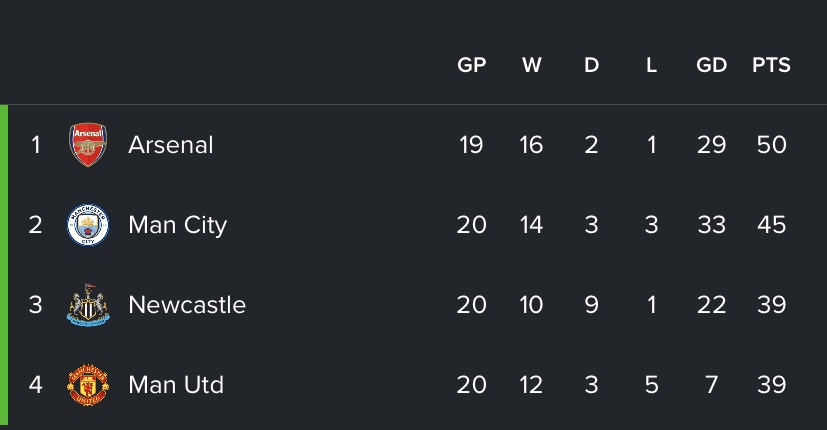Image resolution: width=827 pixels, height=430 pixels.
Task: Click Man Utd's 12 wins value
Action: (531, 385)
